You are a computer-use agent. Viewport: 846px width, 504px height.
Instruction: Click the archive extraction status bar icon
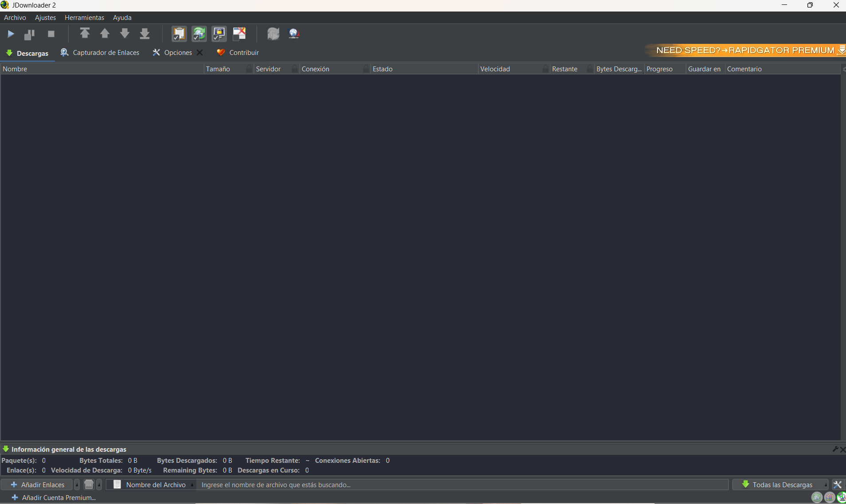830,498
